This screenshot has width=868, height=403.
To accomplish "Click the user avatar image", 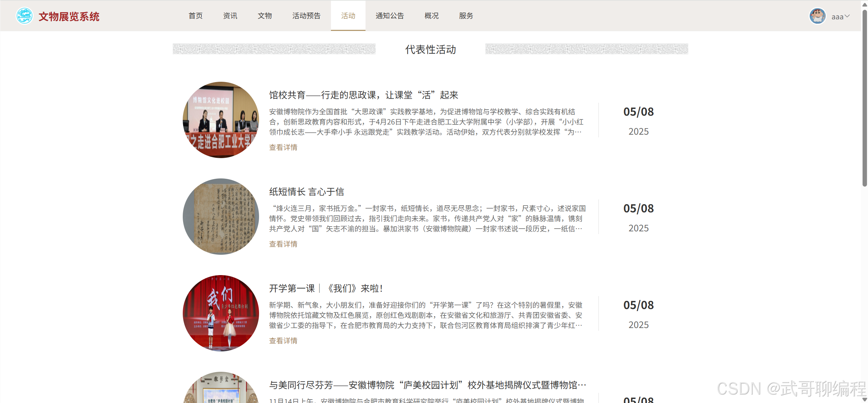I will (817, 16).
